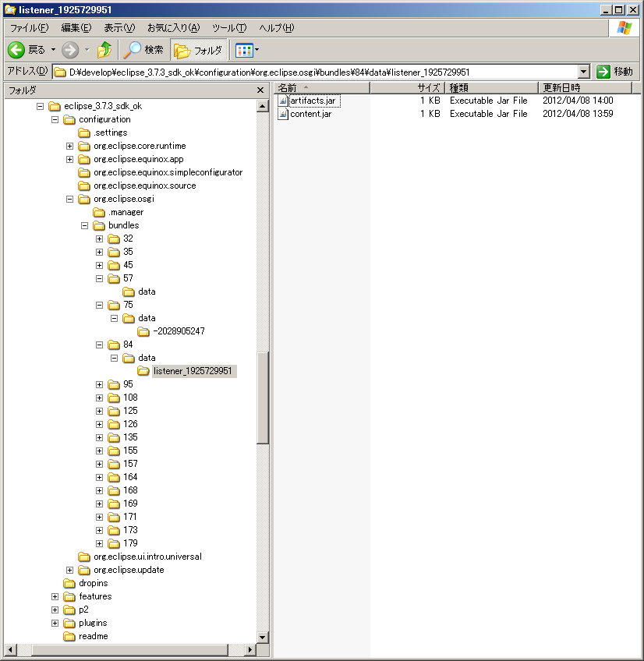Collapse the eclipse_3.7.3_sdk_ok tree node

(x=40, y=106)
